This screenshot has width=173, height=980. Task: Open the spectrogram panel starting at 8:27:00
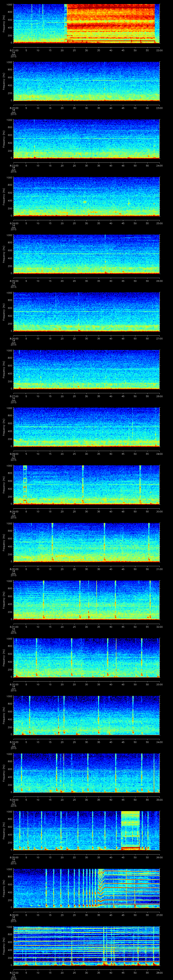87,369
